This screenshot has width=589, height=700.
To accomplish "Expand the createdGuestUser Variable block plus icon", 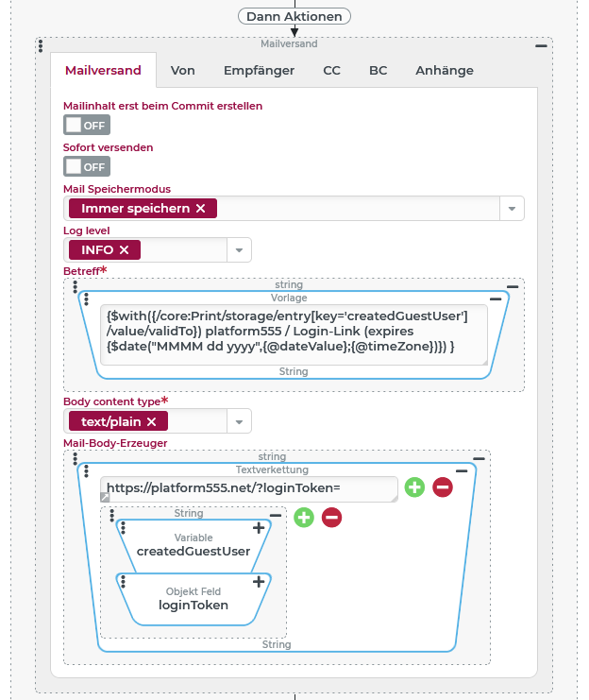I will click(x=259, y=528).
